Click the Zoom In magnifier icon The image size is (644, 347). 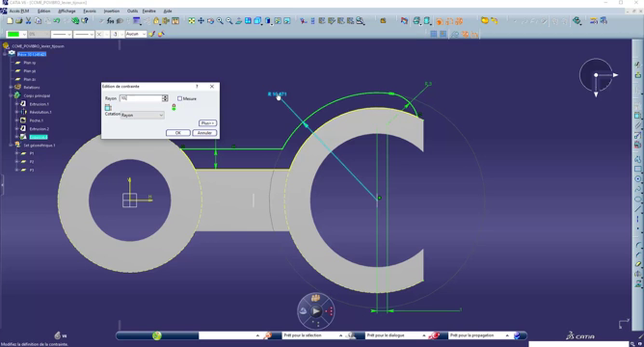click(x=220, y=21)
